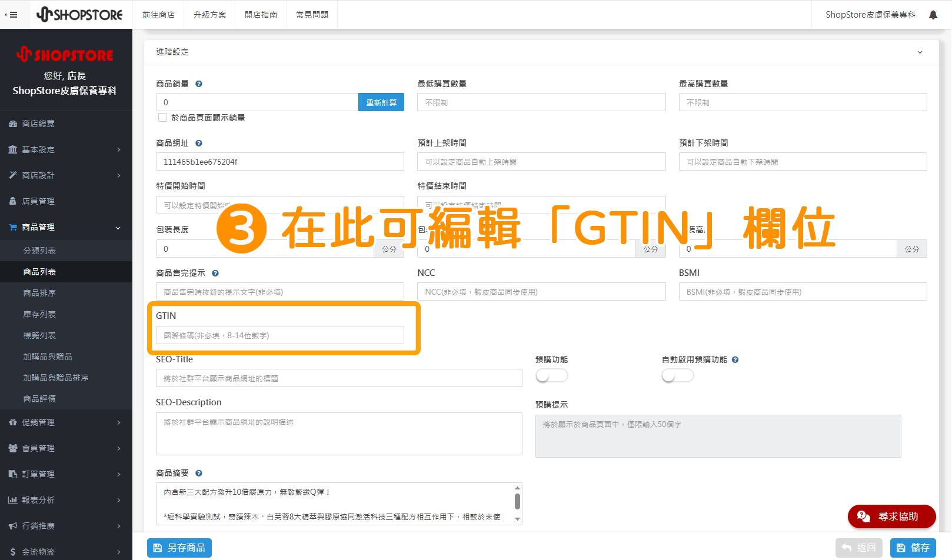Open 常見問題 in top navigation
This screenshot has width=952, height=560.
[x=312, y=15]
